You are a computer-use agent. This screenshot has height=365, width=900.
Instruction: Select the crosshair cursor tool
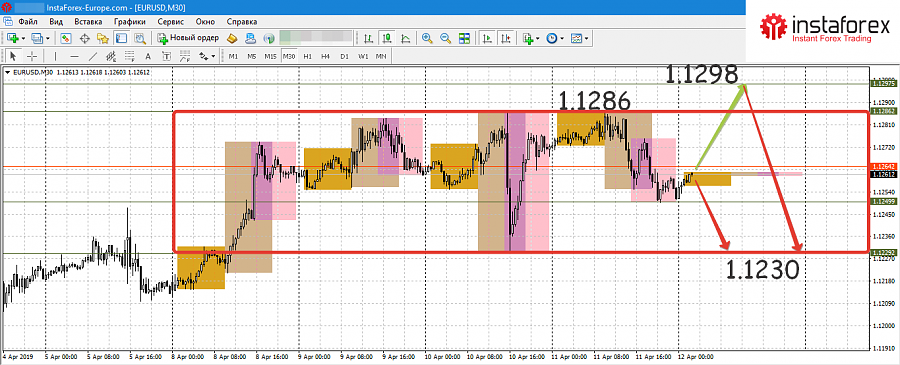click(x=32, y=56)
